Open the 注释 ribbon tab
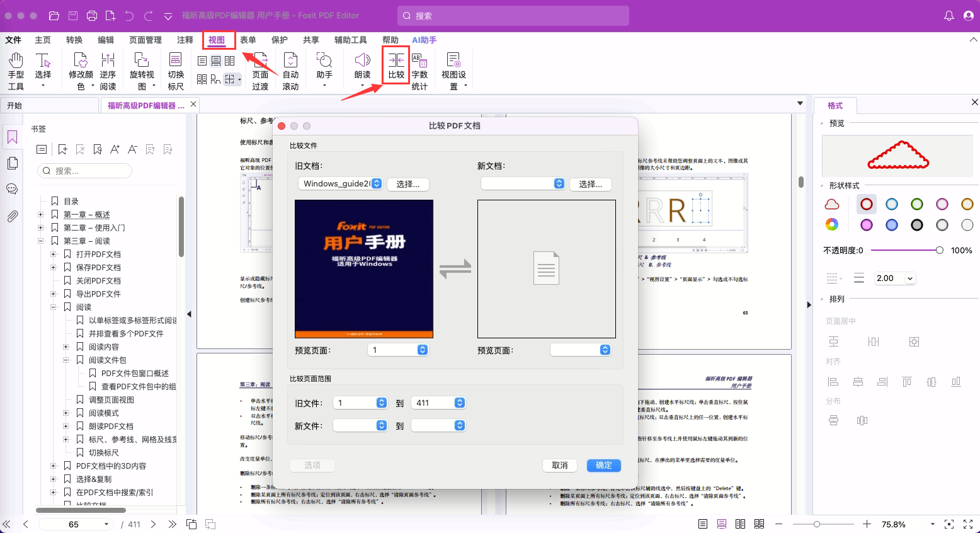 185,40
